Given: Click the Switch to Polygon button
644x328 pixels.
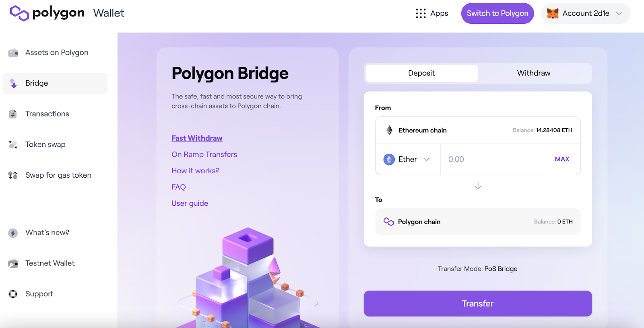Looking at the screenshot, I should click(497, 13).
